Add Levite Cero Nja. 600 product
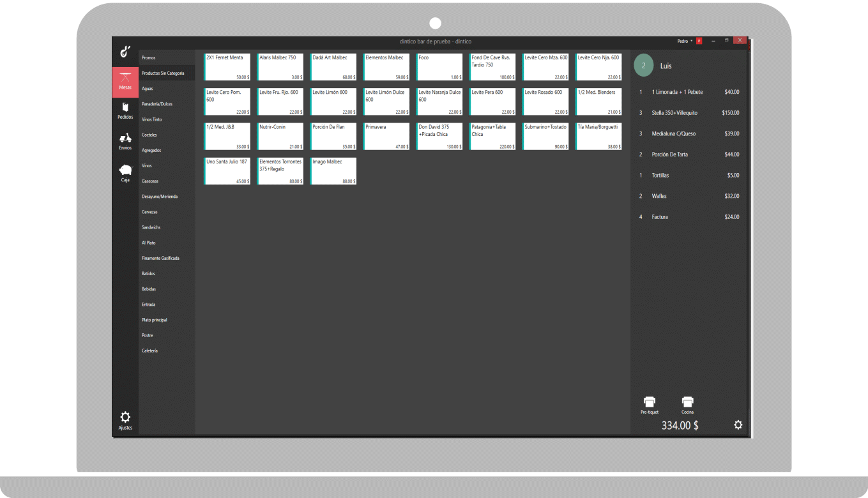This screenshot has width=868, height=498. coord(598,67)
